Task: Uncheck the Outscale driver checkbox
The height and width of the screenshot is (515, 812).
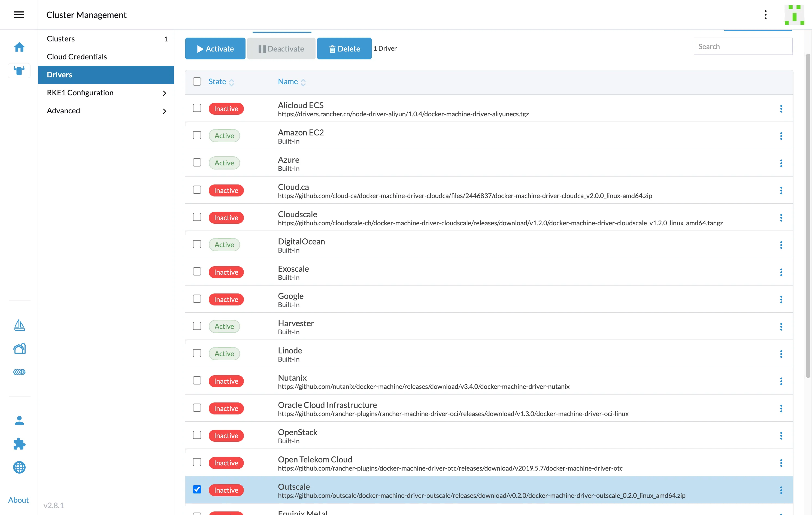Action: [197, 489]
